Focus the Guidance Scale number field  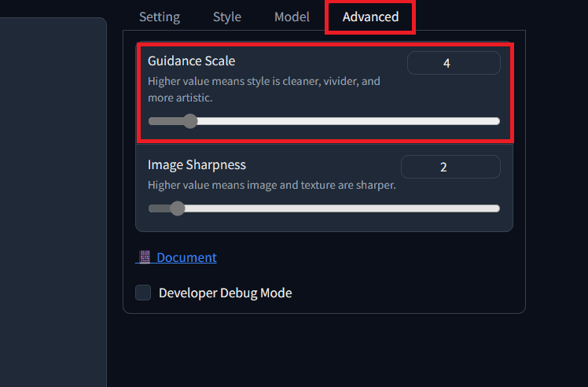pyautogui.click(x=454, y=63)
